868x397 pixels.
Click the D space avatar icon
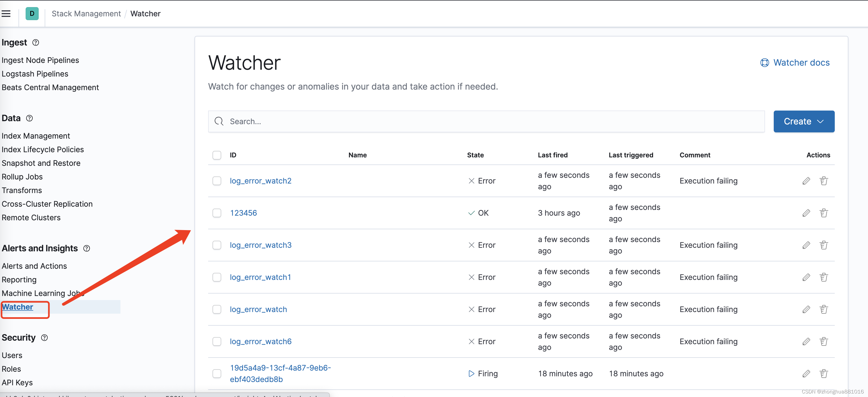(32, 13)
